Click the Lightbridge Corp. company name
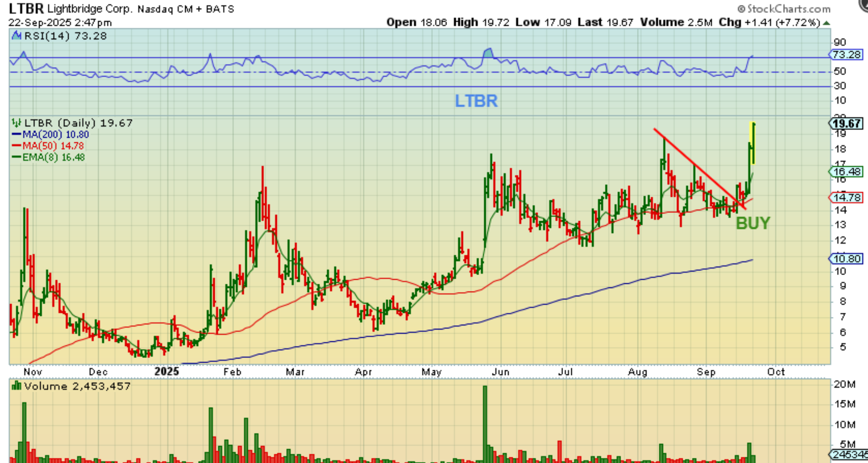The image size is (868, 463). (90, 9)
